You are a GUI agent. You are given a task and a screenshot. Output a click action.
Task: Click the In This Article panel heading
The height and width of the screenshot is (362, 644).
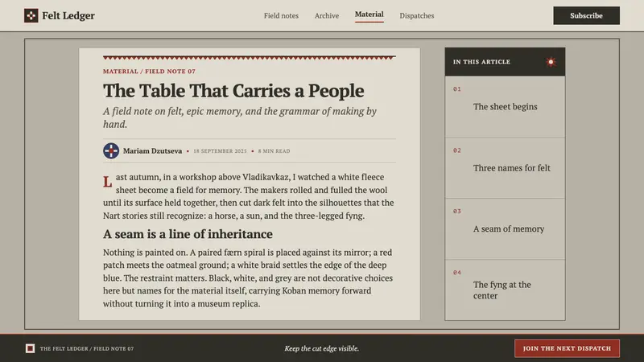pyautogui.click(x=481, y=62)
